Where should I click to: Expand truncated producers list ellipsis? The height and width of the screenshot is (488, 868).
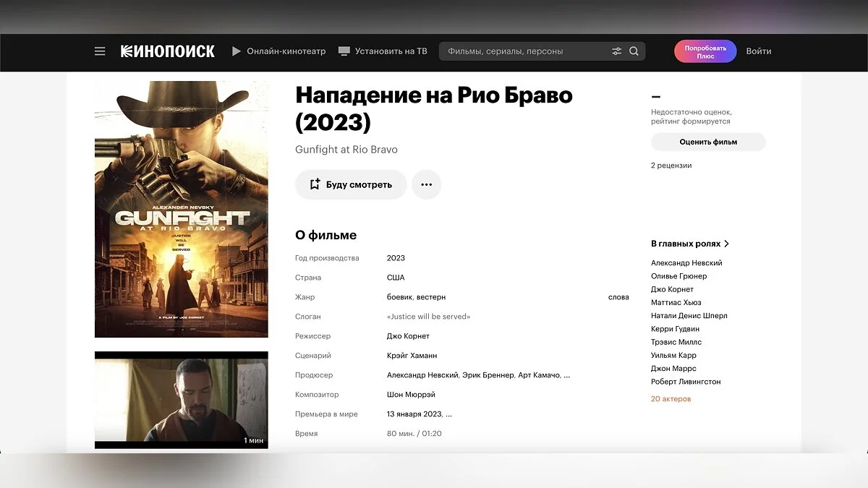pyautogui.click(x=566, y=375)
